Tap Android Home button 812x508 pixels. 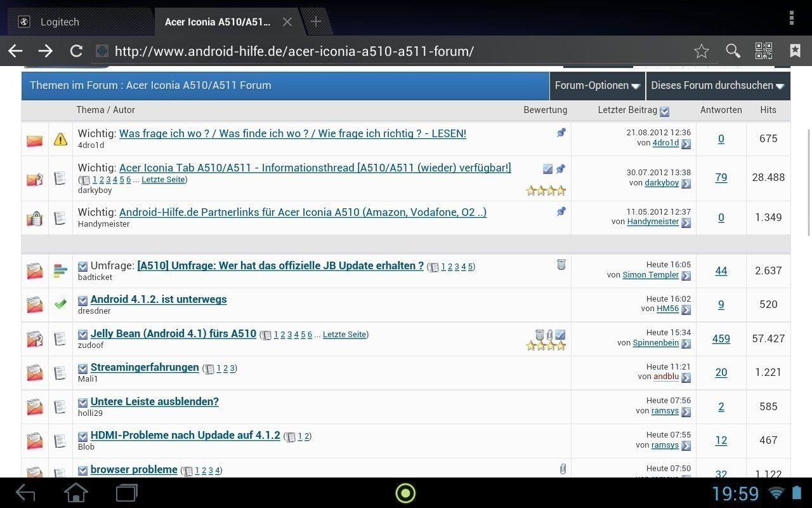click(x=76, y=493)
